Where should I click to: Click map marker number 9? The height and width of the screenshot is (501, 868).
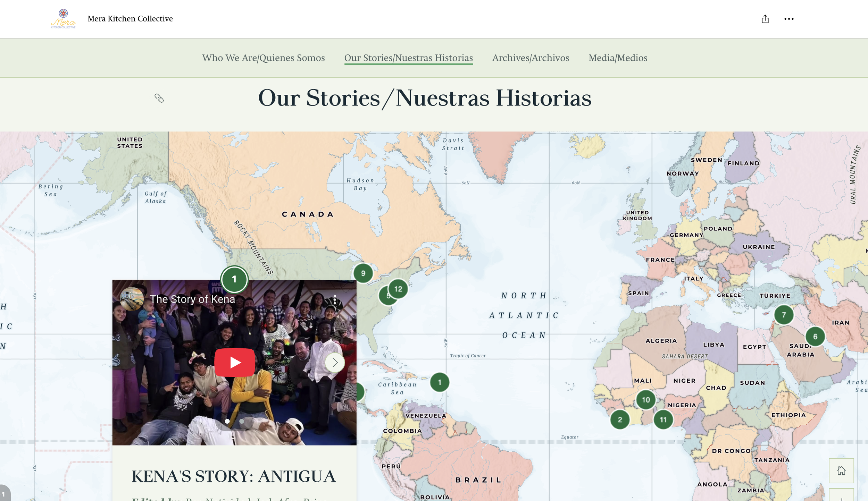tap(363, 273)
